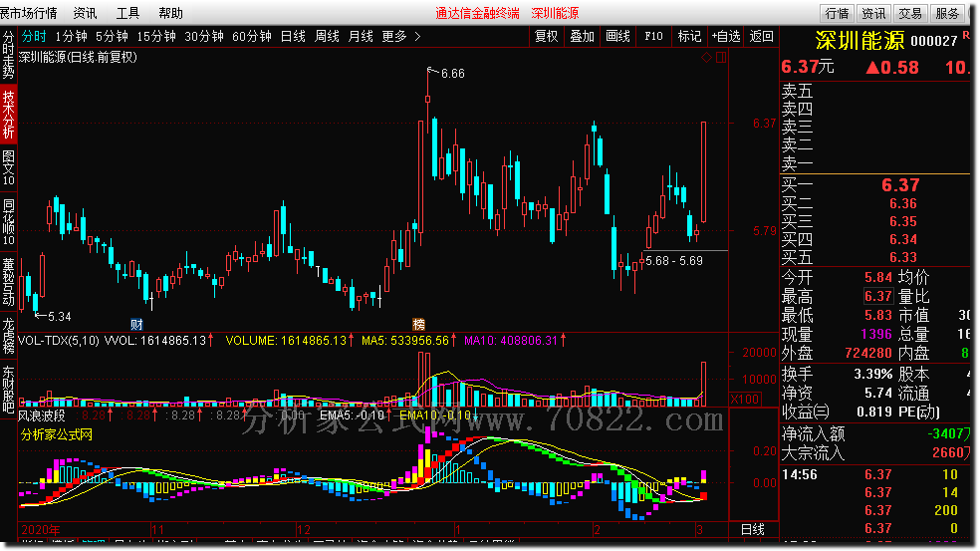Image resolution: width=980 pixels, height=551 pixels.
Task: Click the 11 month marker on time axis
Action: point(157,530)
